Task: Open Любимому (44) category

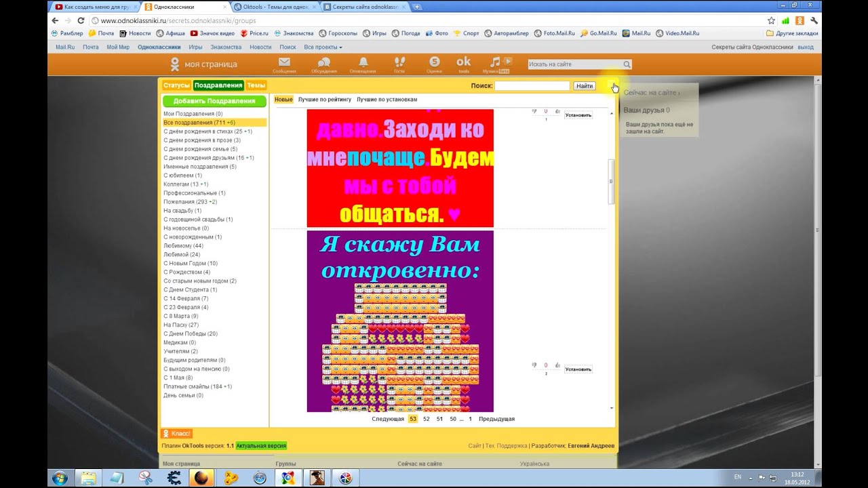Action: [183, 246]
